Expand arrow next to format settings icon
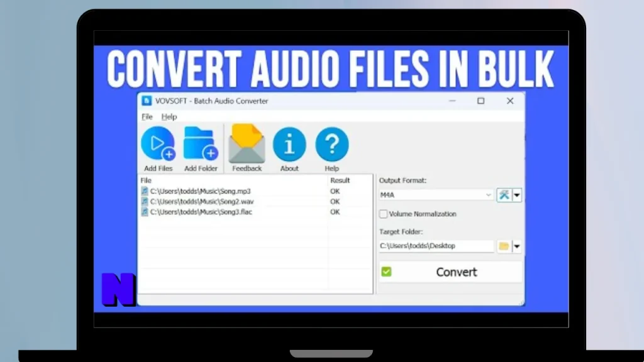The image size is (644, 362). (x=517, y=195)
